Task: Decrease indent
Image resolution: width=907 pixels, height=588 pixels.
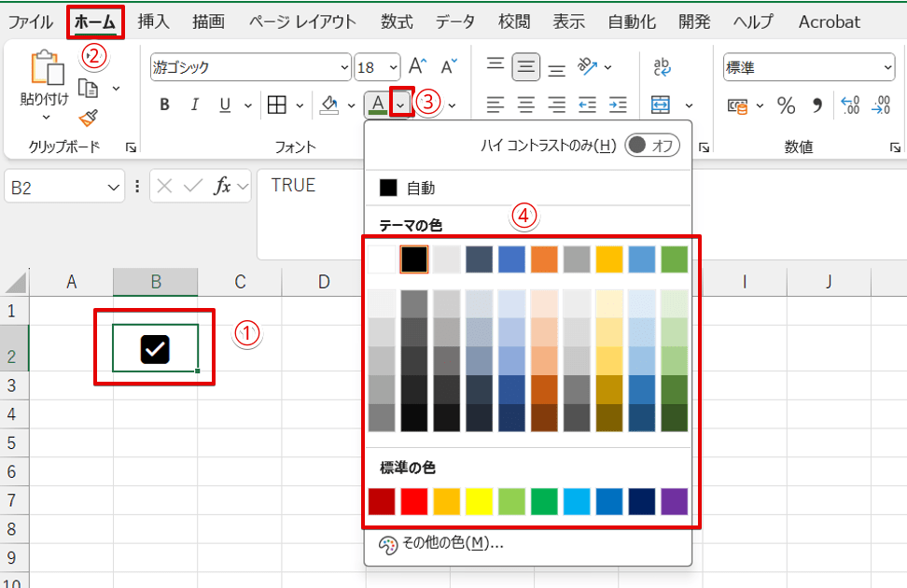Action: point(587,105)
